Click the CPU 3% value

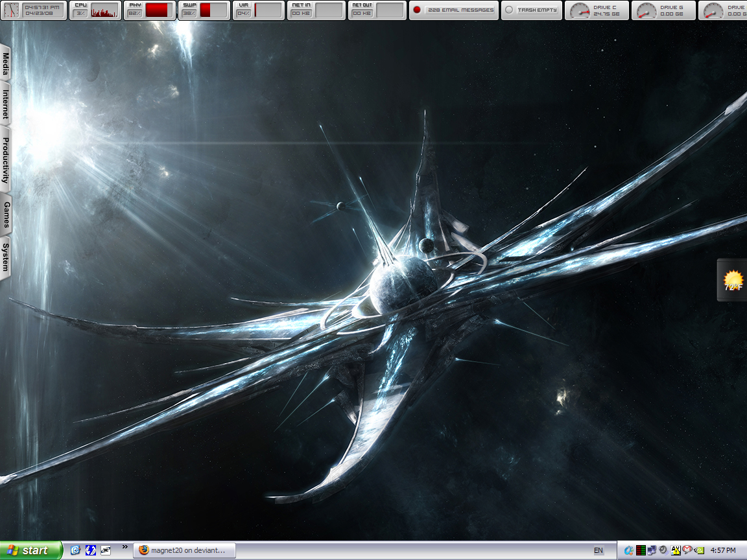[80, 14]
